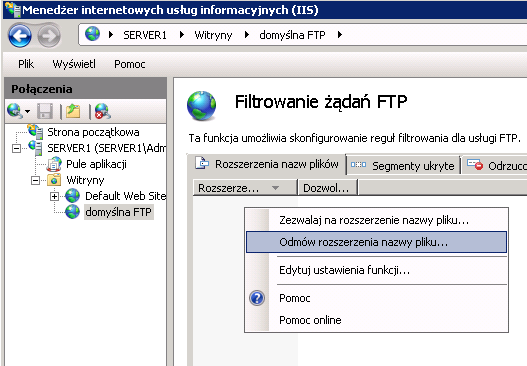Open the Pomoc menu in the menu bar
The image size is (527, 366).
(130, 64)
